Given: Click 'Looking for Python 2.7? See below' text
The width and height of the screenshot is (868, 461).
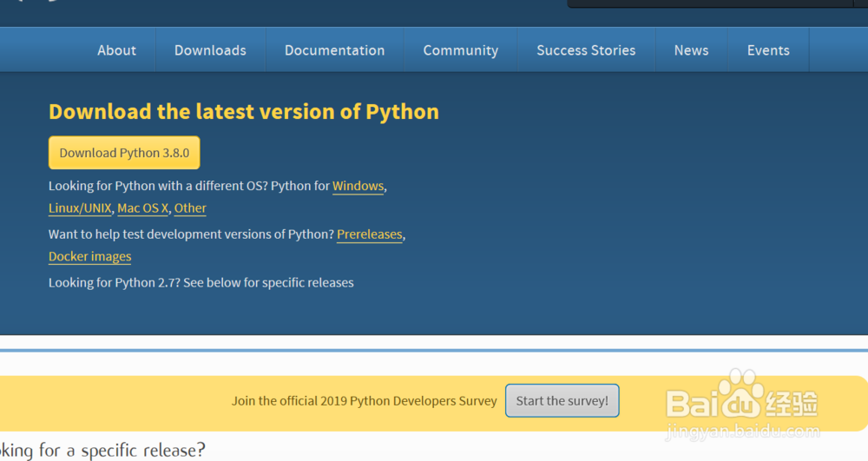Looking at the screenshot, I should click(x=201, y=283).
